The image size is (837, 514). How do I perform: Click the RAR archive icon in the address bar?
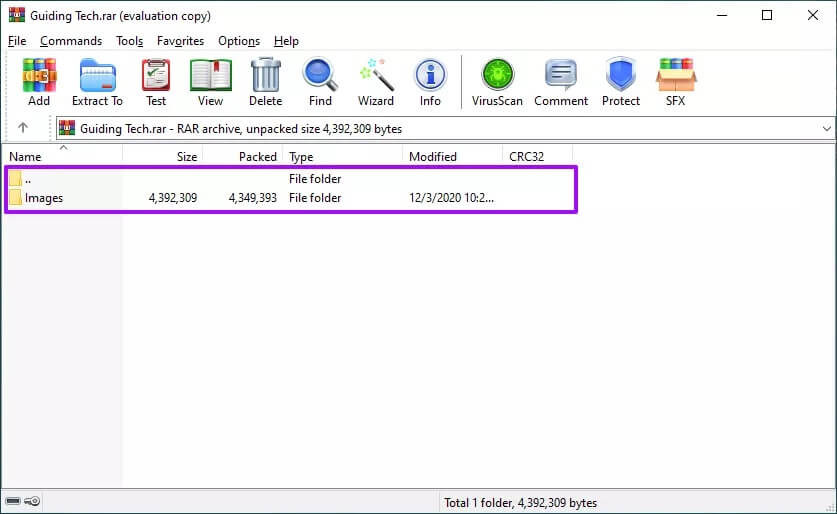click(x=67, y=129)
